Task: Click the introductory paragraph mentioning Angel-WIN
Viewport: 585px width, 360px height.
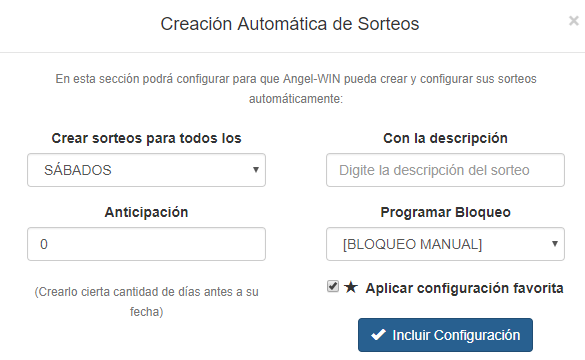Action: [x=296, y=89]
